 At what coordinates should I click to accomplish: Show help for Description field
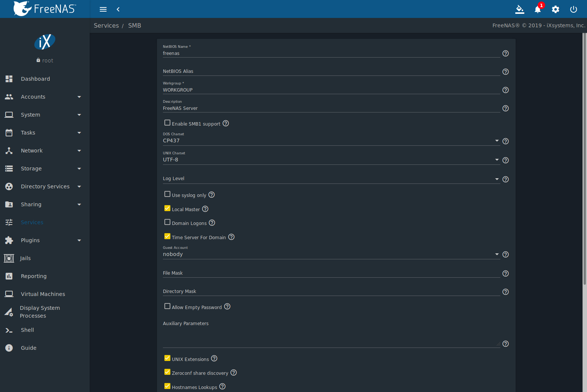(x=506, y=108)
